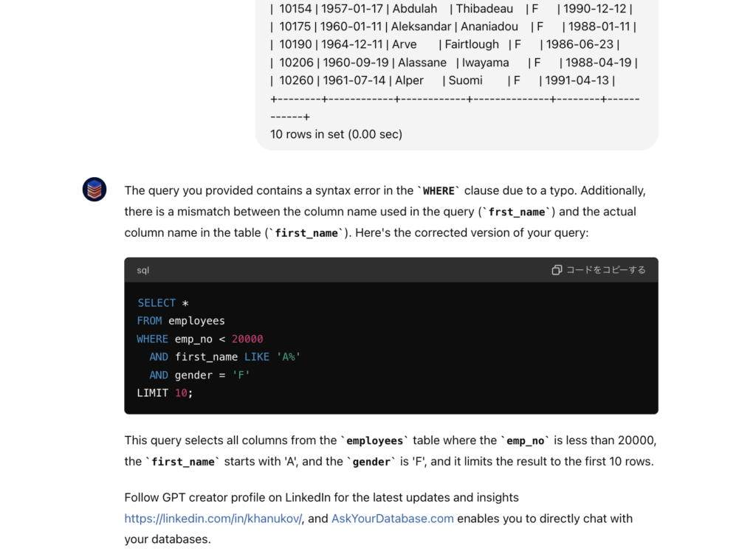The width and height of the screenshot is (756, 554).
Task: Open the linkedin.com/in/khanukov/ link
Action: pos(213,519)
